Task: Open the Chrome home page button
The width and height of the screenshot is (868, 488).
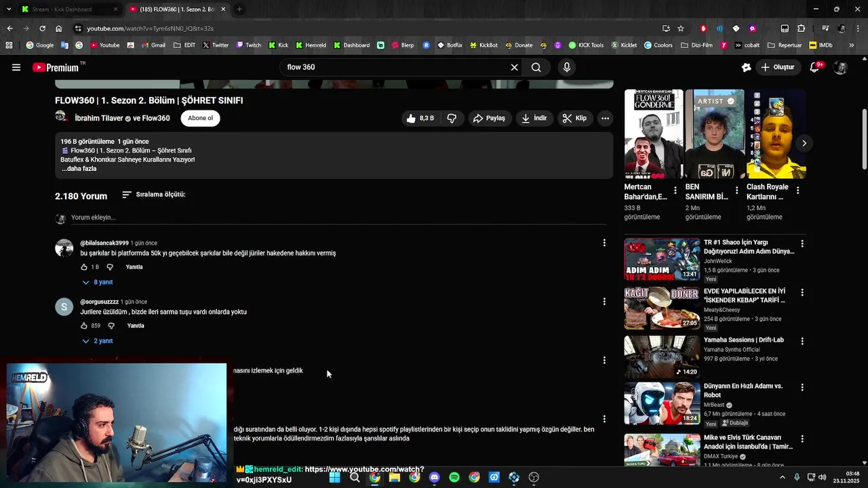Action: pyautogui.click(x=58, y=28)
